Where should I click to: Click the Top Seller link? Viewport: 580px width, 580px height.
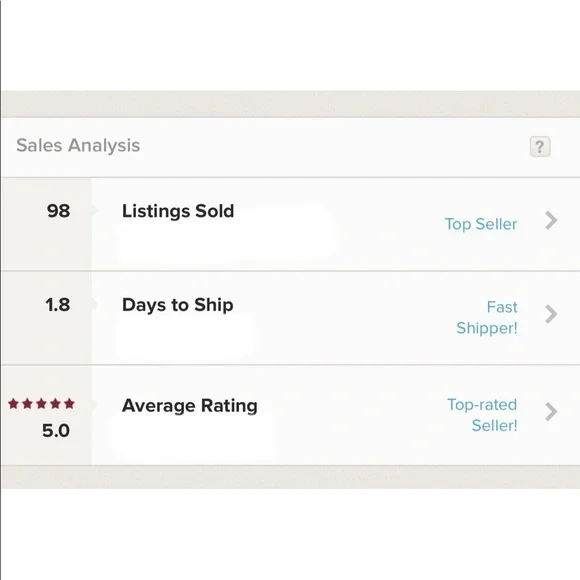(x=481, y=225)
